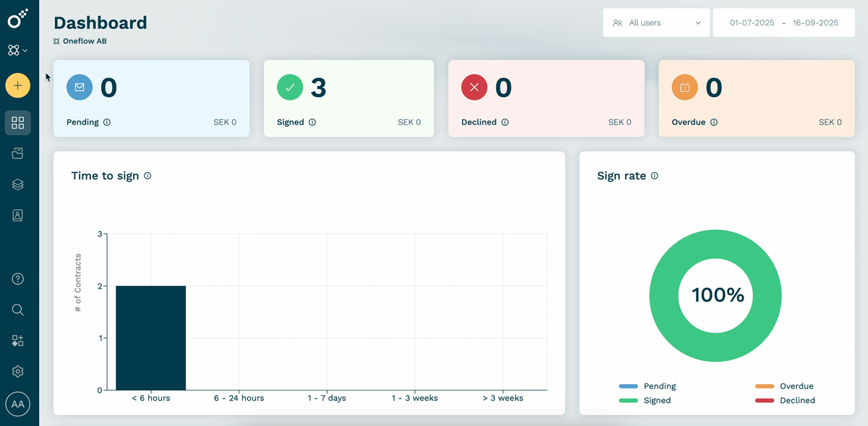Open the templates layers icon in sidebar
Viewport: 868px width, 426px height.
pos(18,184)
